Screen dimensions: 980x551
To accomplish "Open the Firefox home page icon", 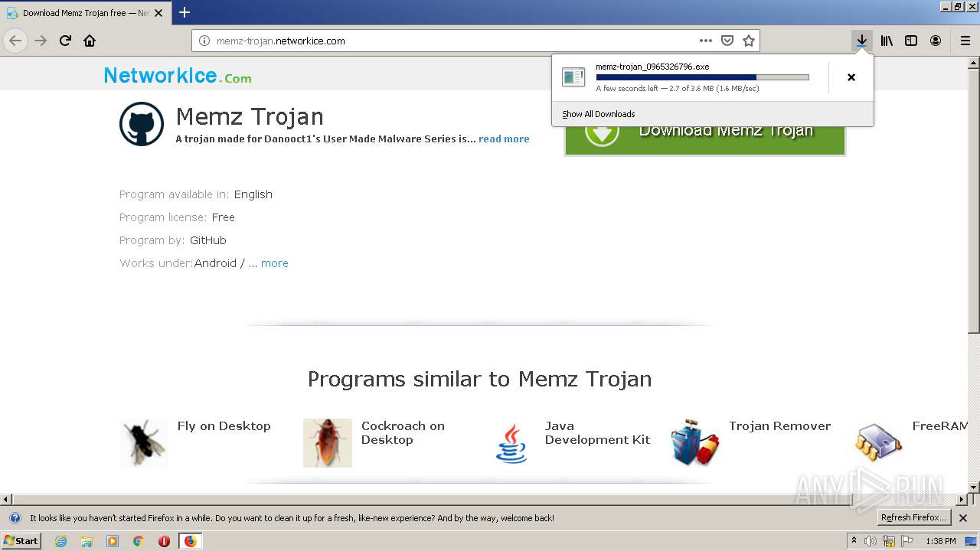I will [x=90, y=41].
